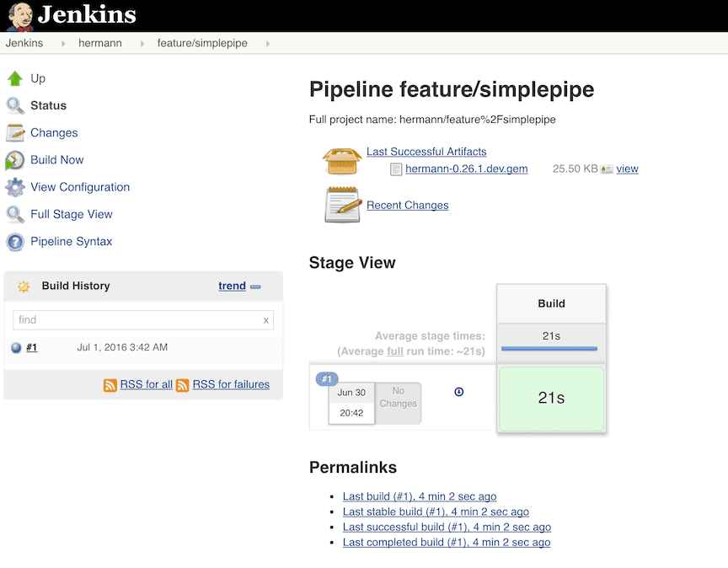Click the green Up arrow icon
The image size is (728, 568).
point(17,78)
